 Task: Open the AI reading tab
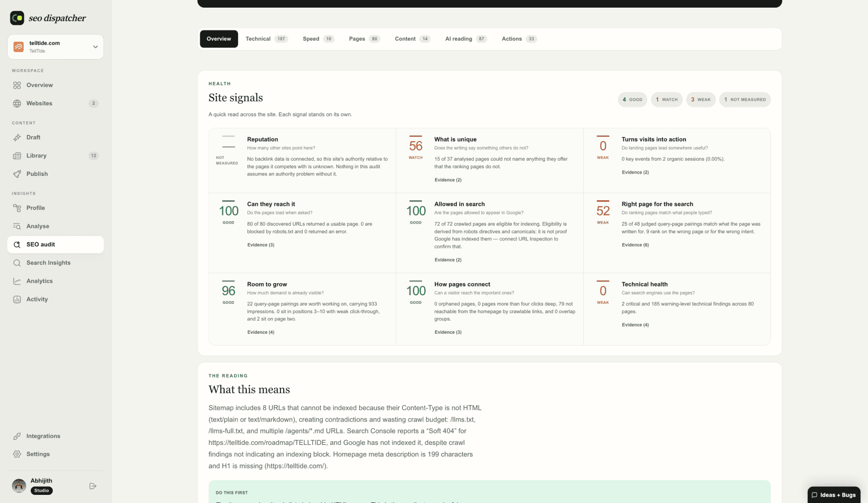pyautogui.click(x=466, y=39)
